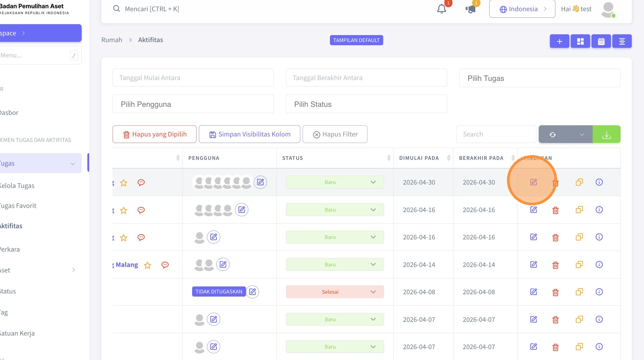
Task: Open Tugas Favorit in the sidebar
Action: coord(18,206)
